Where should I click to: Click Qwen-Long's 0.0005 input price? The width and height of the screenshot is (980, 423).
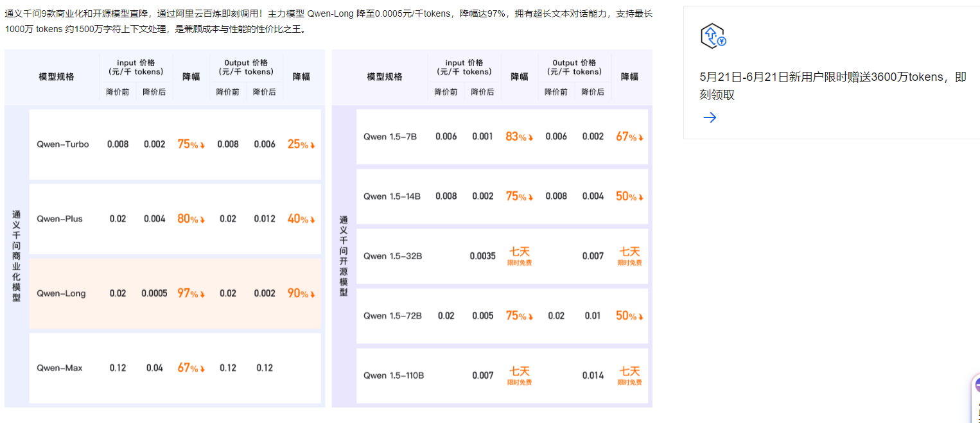(x=154, y=293)
